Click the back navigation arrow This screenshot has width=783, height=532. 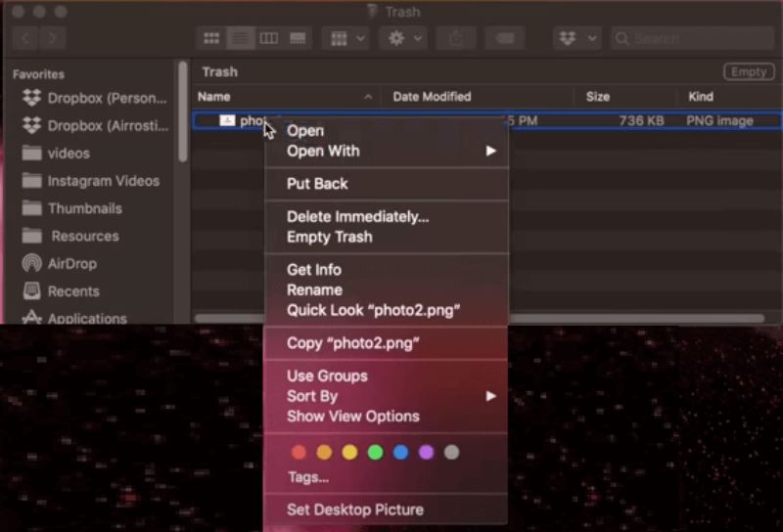click(26, 38)
